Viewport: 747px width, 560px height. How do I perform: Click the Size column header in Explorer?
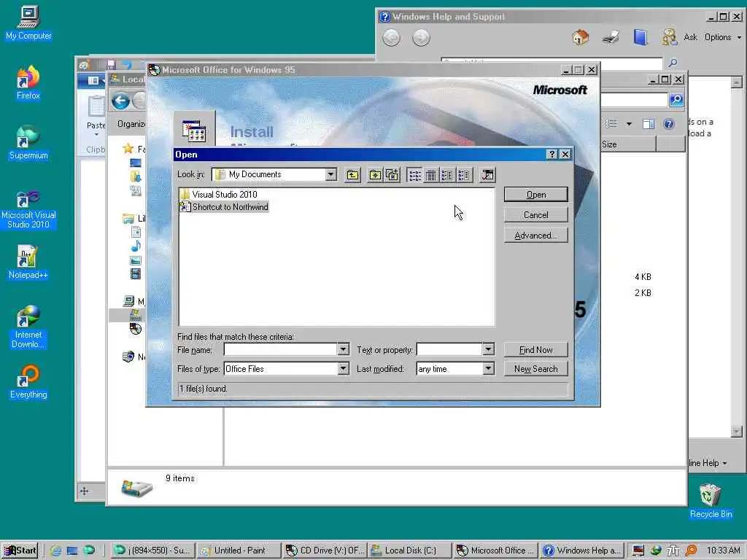[627, 144]
